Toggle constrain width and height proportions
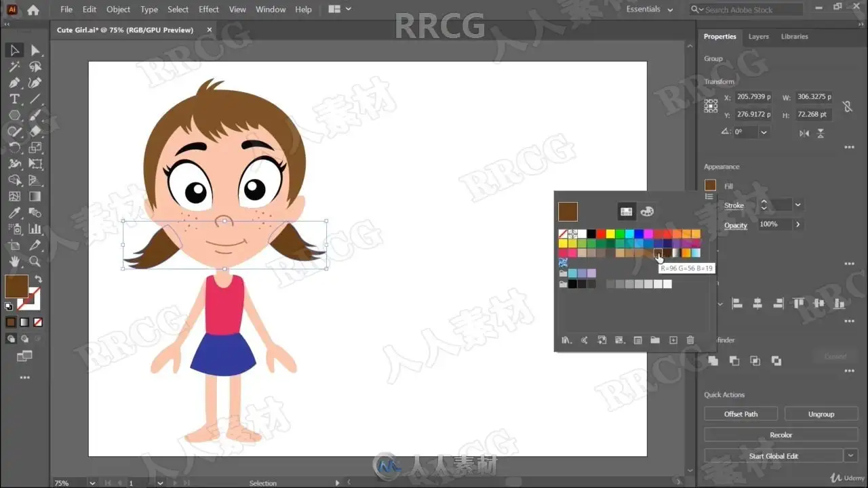 [847, 106]
